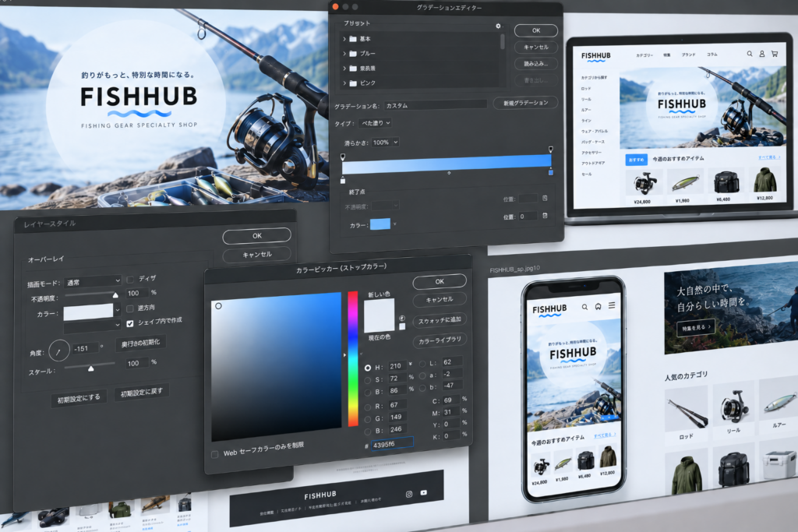Open 特集 in the laptop mockup navigation
The width and height of the screenshot is (798, 532).
[x=667, y=55]
